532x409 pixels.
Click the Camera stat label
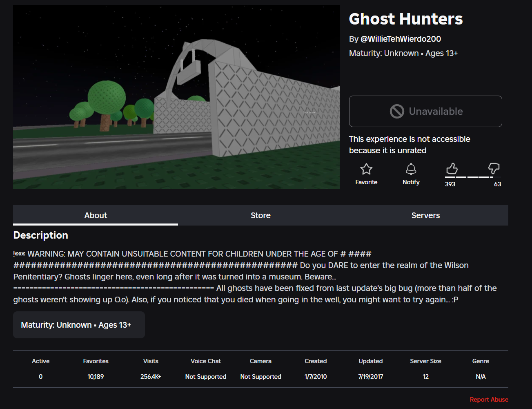pos(260,361)
